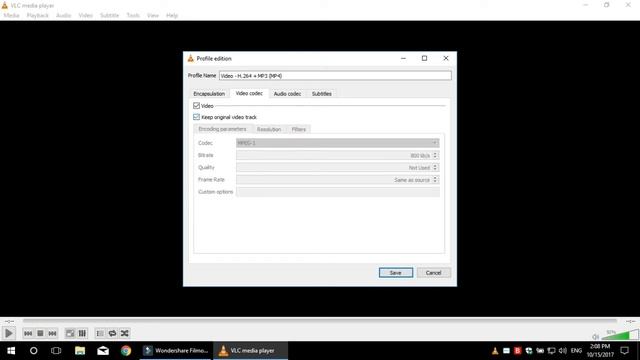The width and height of the screenshot is (640, 360).
Task: Click the Frame Rate spinner arrows
Action: [435, 180]
